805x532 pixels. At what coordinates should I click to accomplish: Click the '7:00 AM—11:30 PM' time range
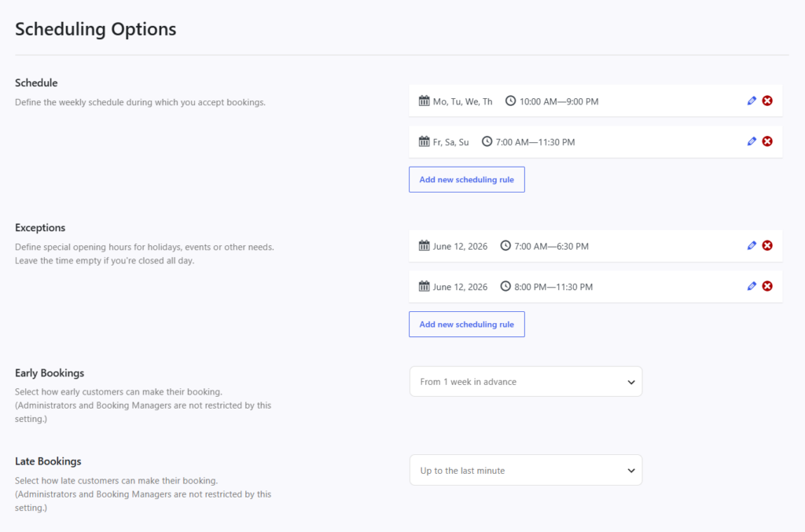[535, 142]
